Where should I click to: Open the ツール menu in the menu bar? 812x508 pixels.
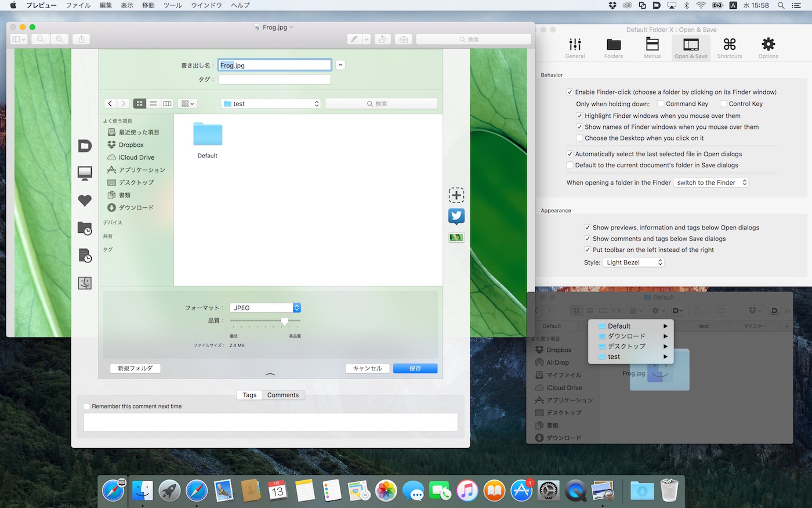(173, 5)
